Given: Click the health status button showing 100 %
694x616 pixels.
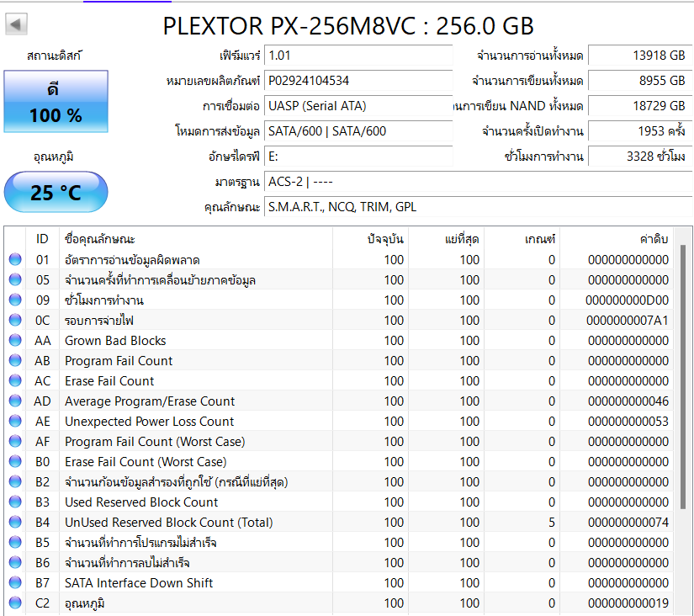Looking at the screenshot, I should tap(56, 103).
